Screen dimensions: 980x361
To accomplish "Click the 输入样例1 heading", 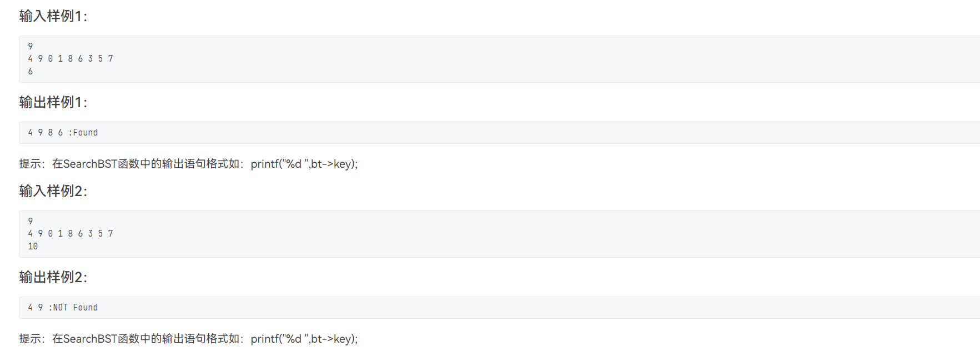I will tap(53, 16).
